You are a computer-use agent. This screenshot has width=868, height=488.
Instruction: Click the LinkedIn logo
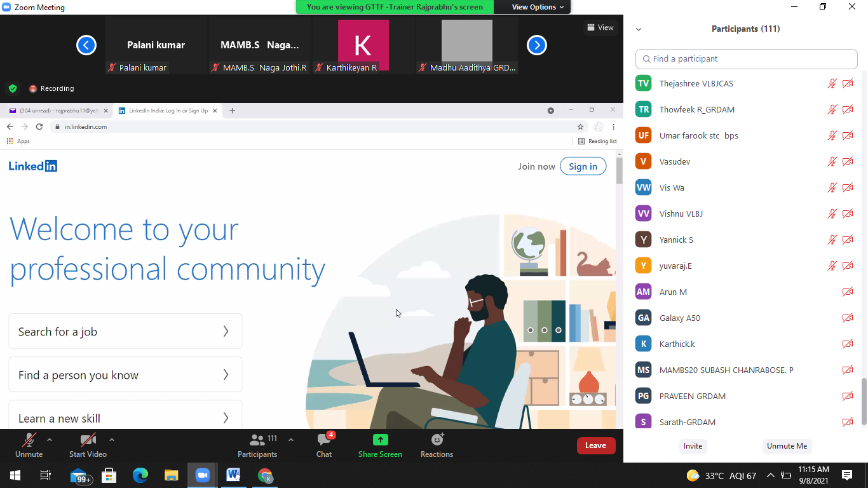pos(33,166)
